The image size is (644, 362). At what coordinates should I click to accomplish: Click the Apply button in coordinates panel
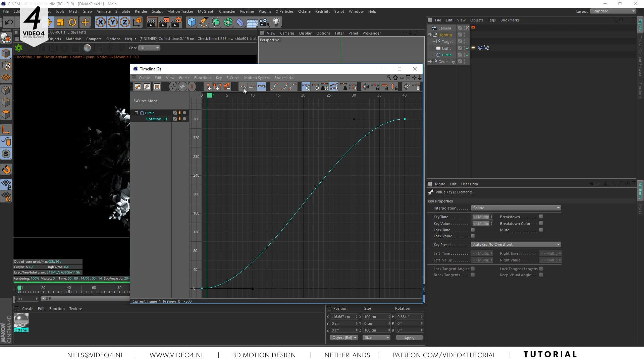pos(409,338)
